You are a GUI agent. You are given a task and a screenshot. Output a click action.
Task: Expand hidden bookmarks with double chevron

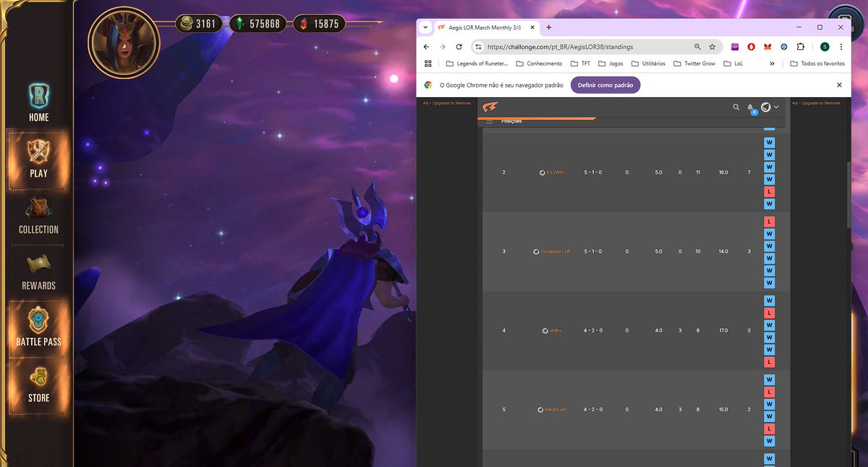772,64
